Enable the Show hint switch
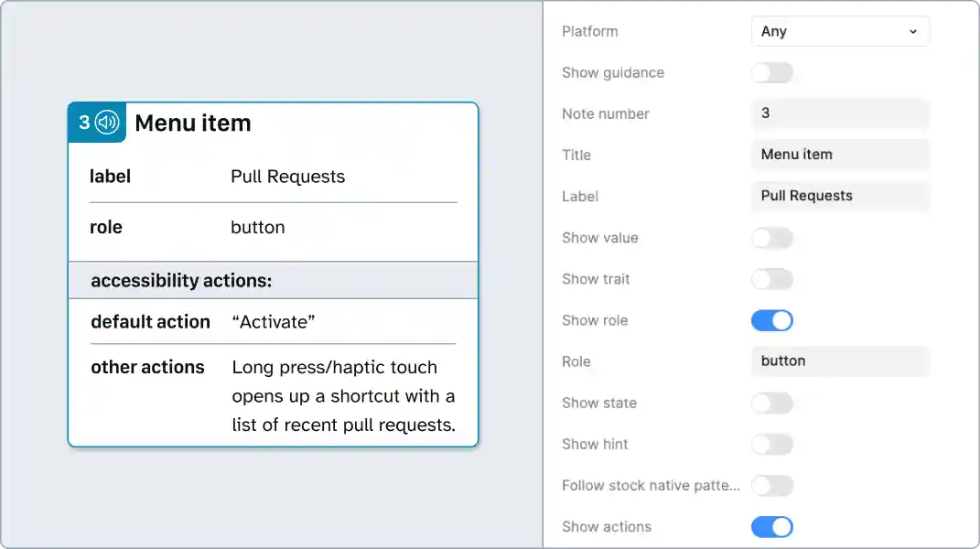980x549 pixels. (x=772, y=444)
